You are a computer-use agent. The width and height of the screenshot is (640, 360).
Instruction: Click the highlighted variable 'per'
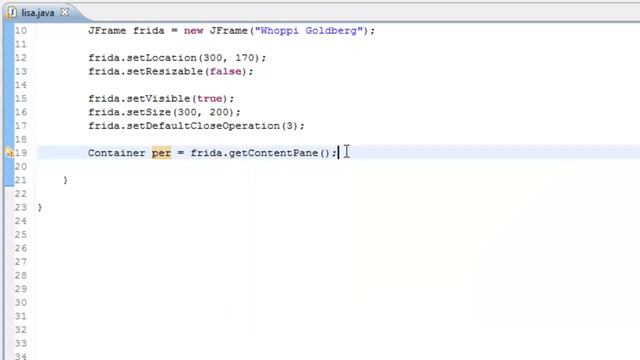pyautogui.click(x=162, y=153)
